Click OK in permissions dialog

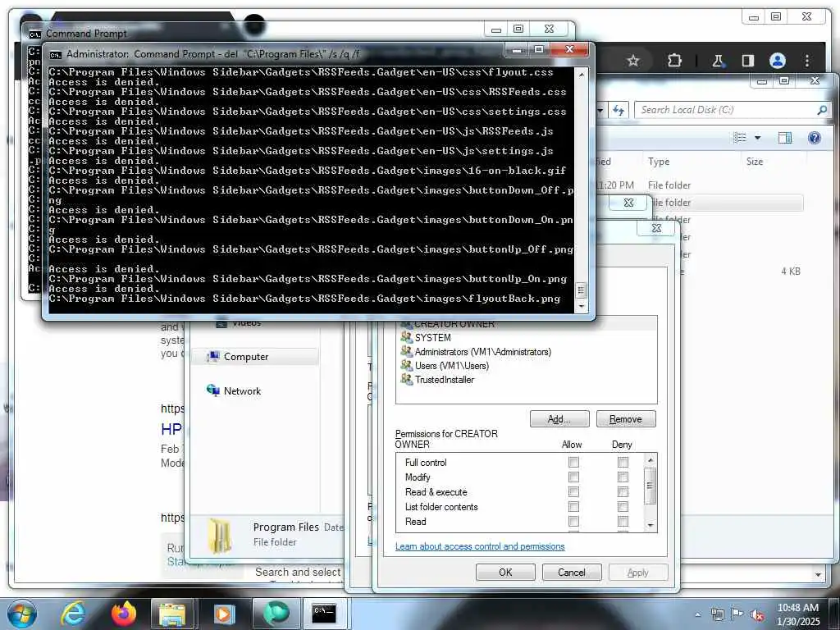505,572
